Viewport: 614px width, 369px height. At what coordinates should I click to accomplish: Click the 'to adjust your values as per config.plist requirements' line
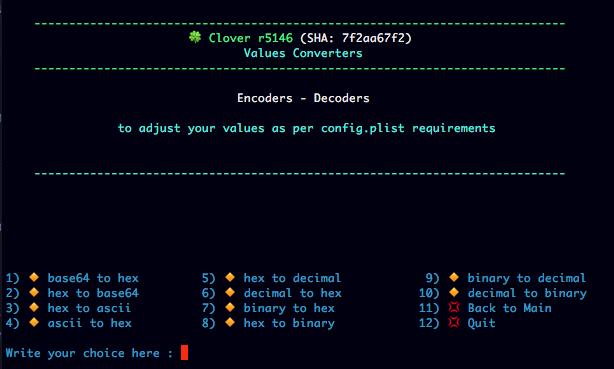point(307,128)
